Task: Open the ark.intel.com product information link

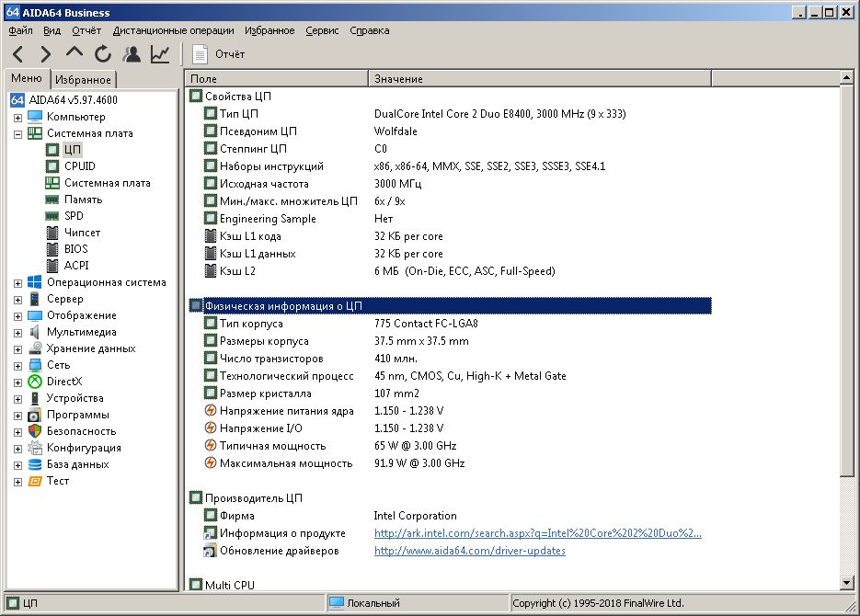Action: 537,533
